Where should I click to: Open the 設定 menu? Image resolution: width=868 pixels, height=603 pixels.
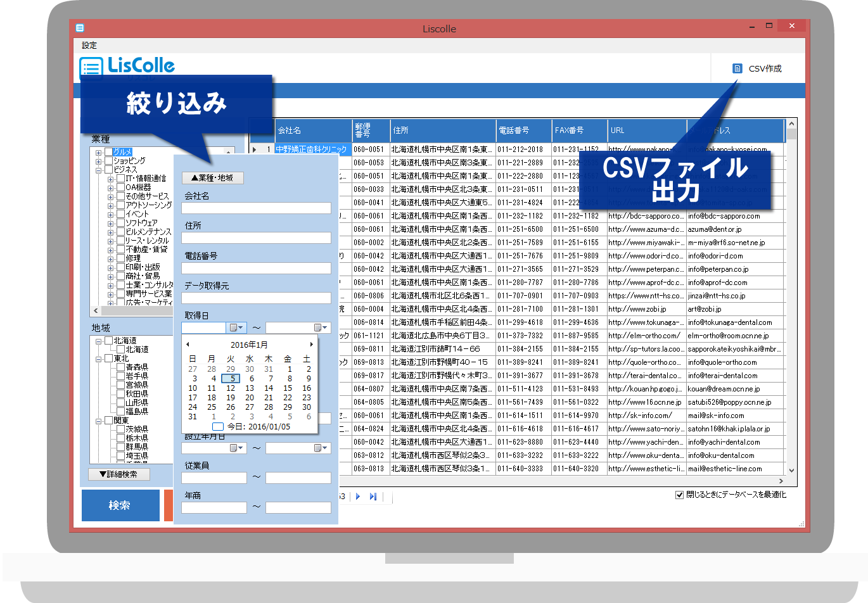point(89,46)
